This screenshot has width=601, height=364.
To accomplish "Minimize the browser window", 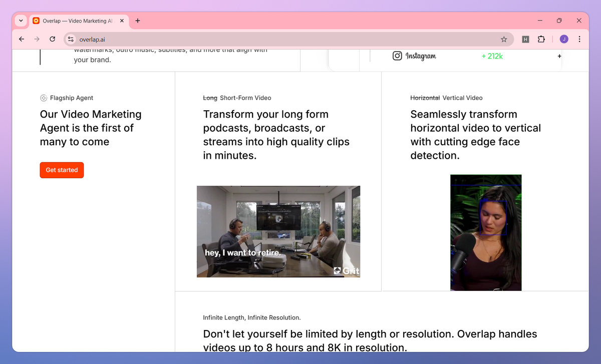I will (x=540, y=21).
